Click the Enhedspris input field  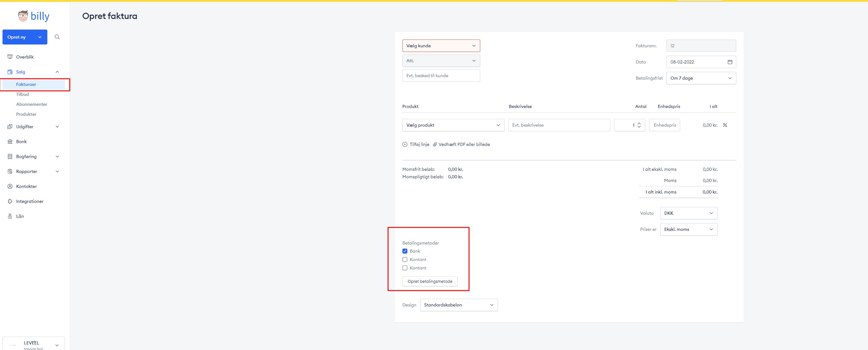pos(665,125)
